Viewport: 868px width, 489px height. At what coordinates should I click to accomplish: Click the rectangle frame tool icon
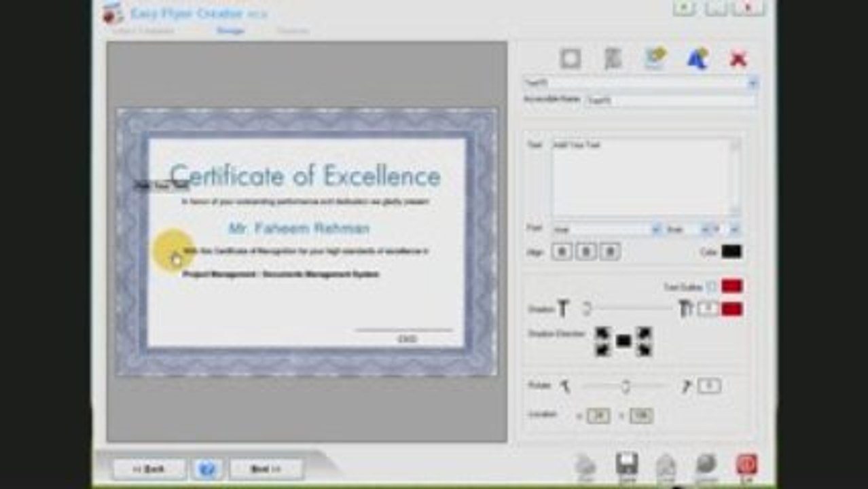(x=571, y=59)
